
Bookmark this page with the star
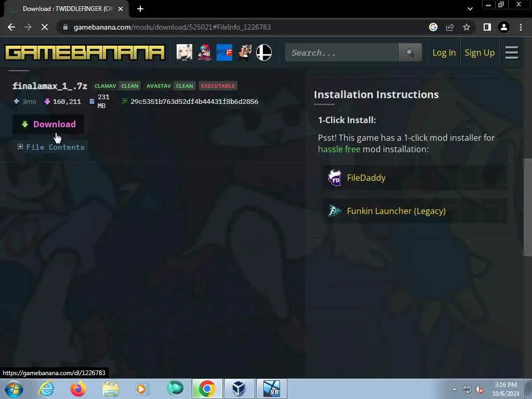tap(467, 27)
